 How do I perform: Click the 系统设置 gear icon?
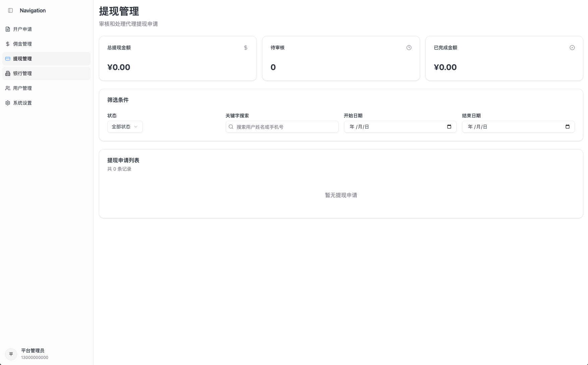[x=8, y=103]
